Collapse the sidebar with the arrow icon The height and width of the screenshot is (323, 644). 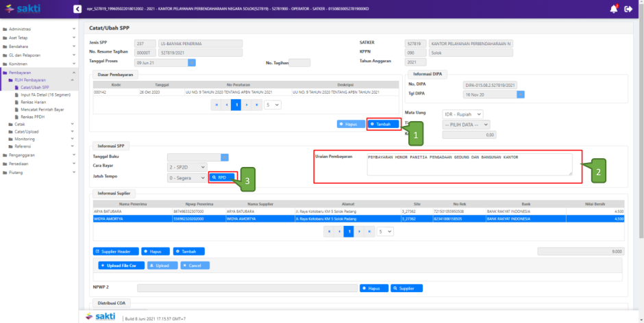[x=77, y=9]
